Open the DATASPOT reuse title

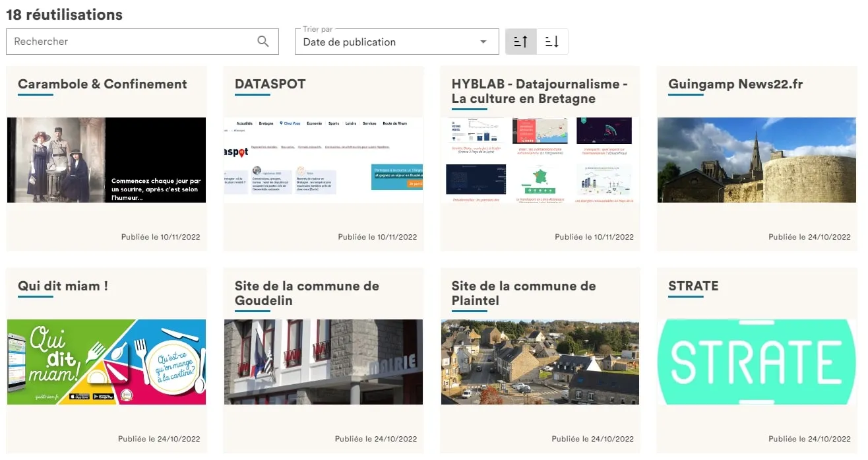pyautogui.click(x=270, y=84)
